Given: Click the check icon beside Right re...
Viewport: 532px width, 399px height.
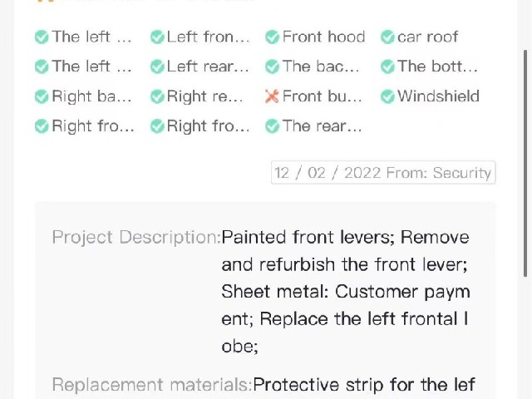Looking at the screenshot, I should click(x=157, y=96).
